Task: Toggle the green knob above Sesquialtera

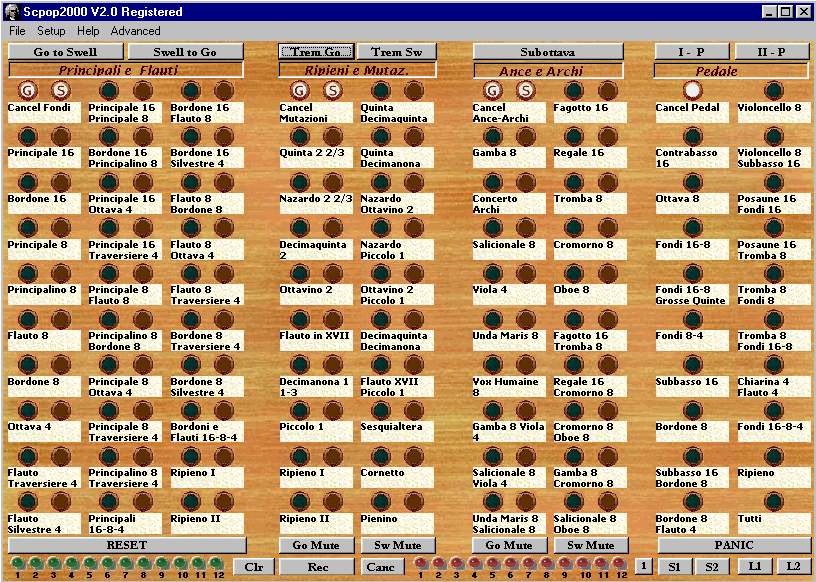Action: (x=380, y=411)
